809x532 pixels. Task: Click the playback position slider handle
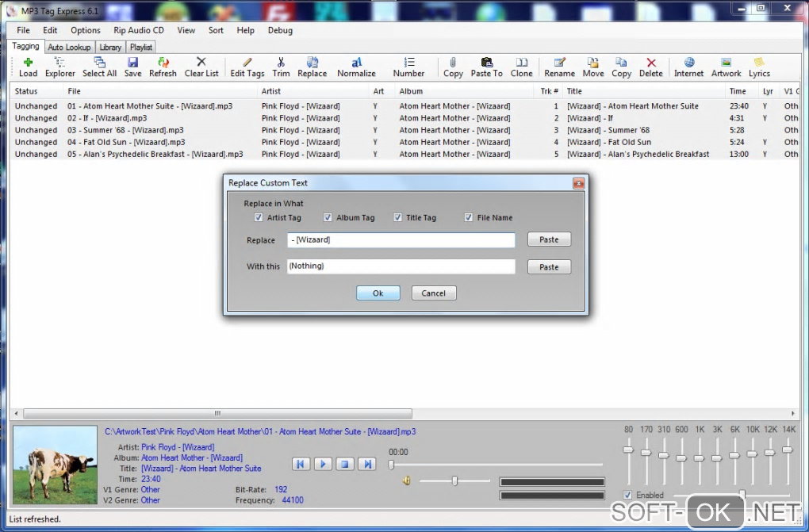point(391,465)
